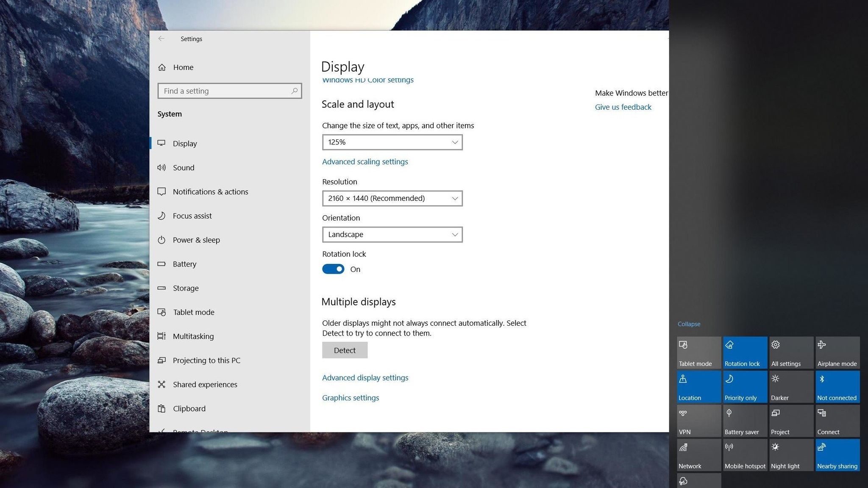Toggle Battery saver quick action
Viewport: 868px width, 488px height.
[745, 421]
